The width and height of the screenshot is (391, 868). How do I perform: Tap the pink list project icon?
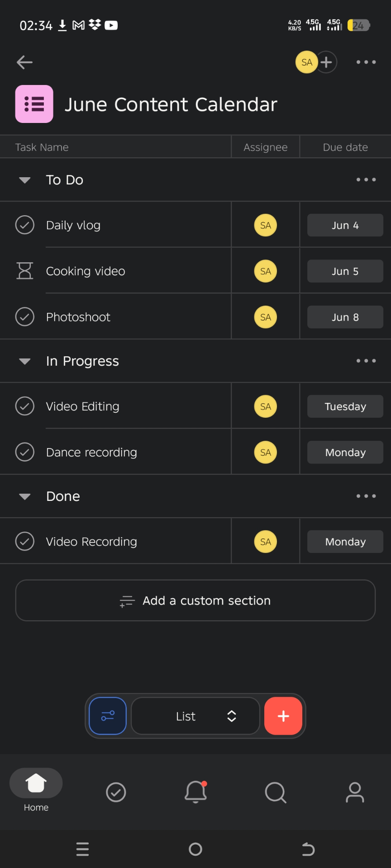(34, 104)
